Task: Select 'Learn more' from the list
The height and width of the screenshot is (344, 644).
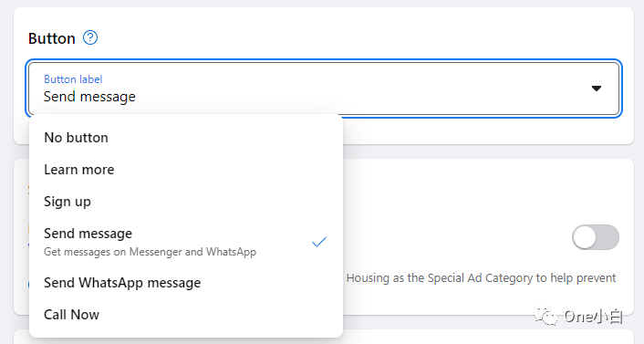Action: click(x=186, y=170)
